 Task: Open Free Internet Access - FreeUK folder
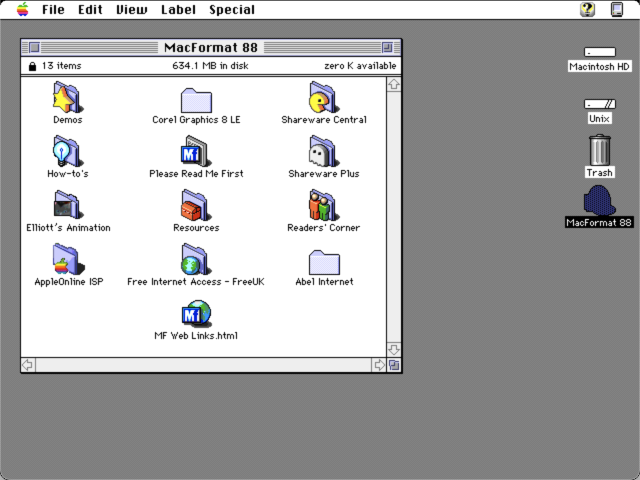tap(196, 259)
